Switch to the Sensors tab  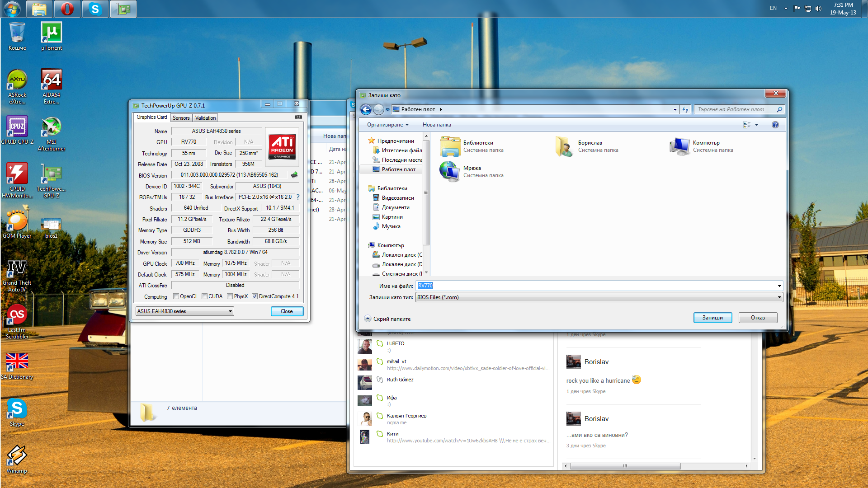pyautogui.click(x=181, y=118)
